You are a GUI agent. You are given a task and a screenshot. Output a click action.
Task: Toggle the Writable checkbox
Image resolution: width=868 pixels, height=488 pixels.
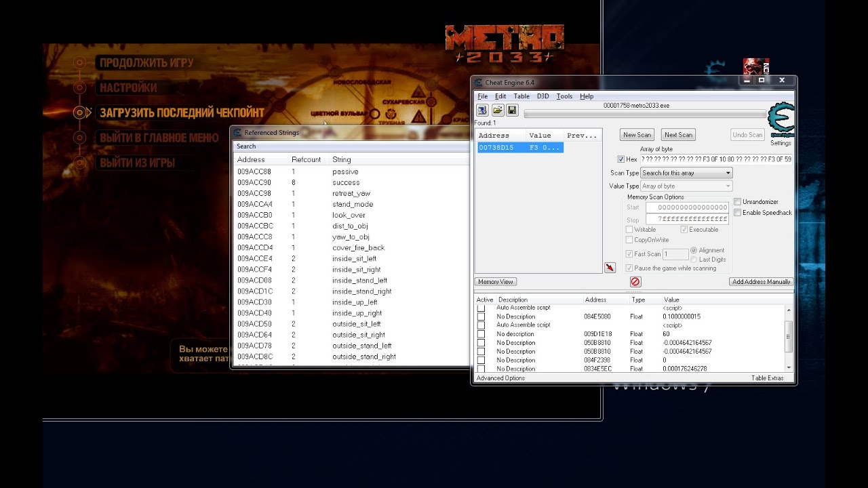[x=629, y=230]
